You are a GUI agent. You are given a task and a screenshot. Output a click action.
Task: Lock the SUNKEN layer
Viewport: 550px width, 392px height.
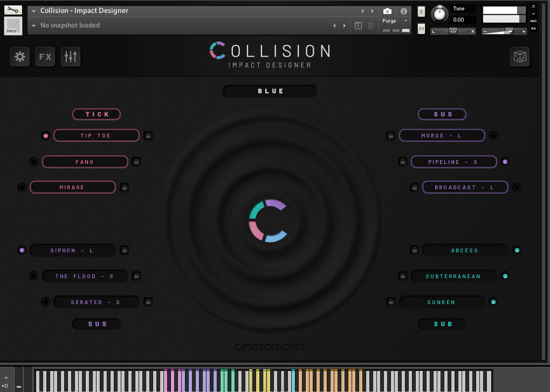coord(391,301)
